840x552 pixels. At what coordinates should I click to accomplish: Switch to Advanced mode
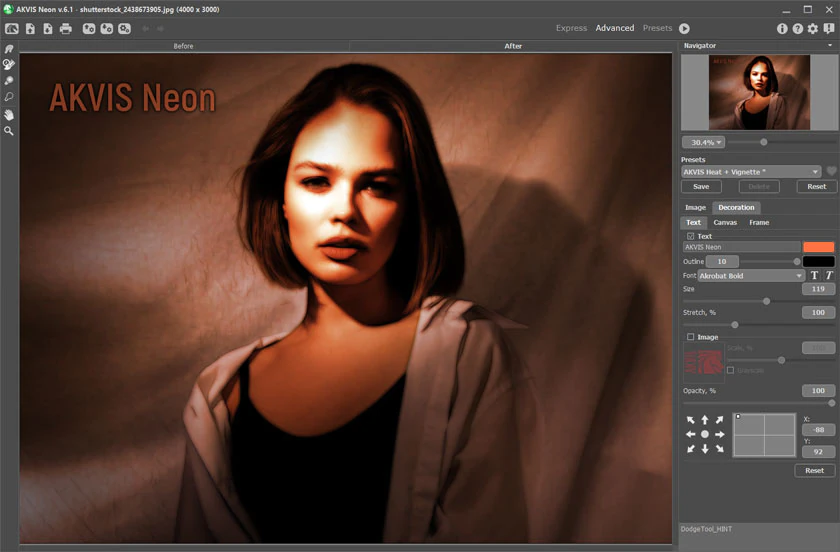[614, 28]
